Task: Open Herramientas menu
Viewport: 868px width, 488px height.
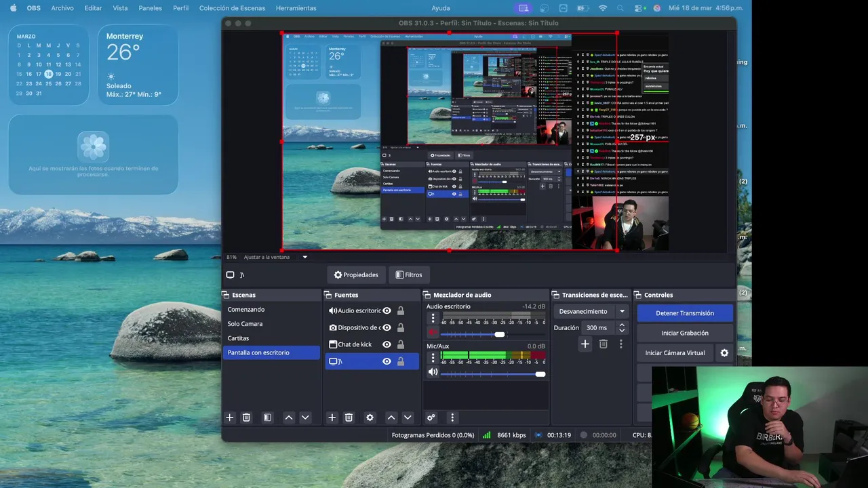Action: pos(296,8)
